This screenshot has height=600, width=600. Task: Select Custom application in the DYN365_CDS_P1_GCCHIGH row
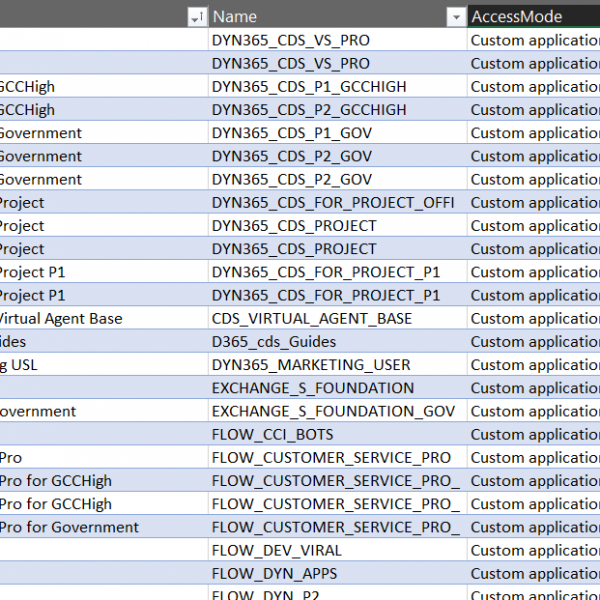click(x=534, y=86)
